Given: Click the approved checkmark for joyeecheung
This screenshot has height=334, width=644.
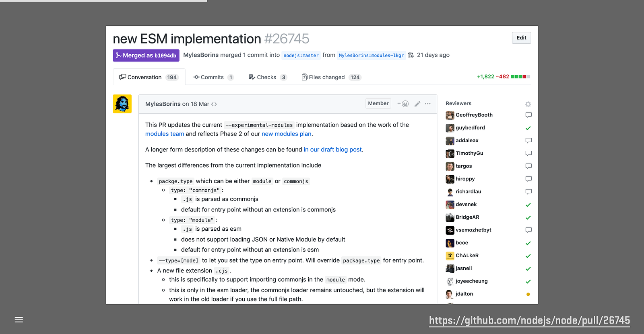Looking at the screenshot, I should tap(528, 282).
